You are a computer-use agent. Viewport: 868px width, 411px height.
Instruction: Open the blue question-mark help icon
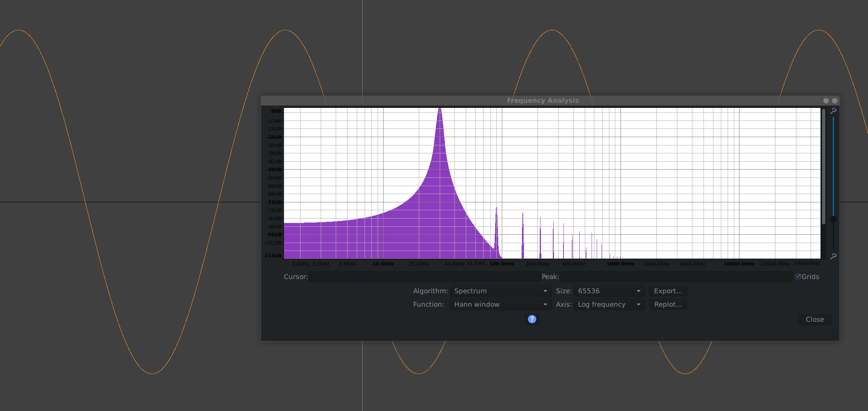click(x=532, y=319)
